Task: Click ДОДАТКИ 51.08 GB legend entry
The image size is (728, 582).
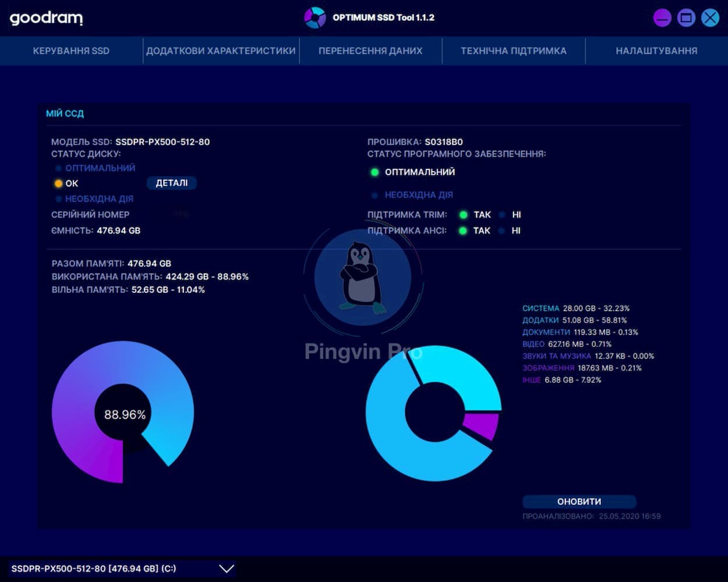Action: pos(575,320)
